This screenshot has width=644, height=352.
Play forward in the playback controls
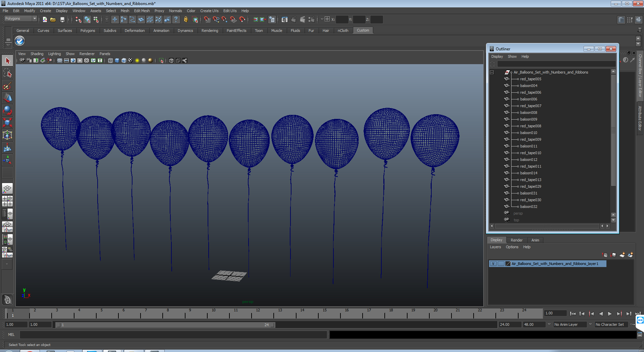(x=610, y=314)
